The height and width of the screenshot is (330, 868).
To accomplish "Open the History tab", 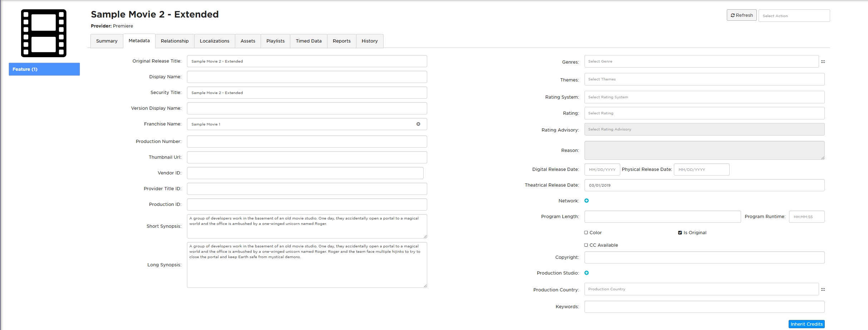I will (370, 41).
